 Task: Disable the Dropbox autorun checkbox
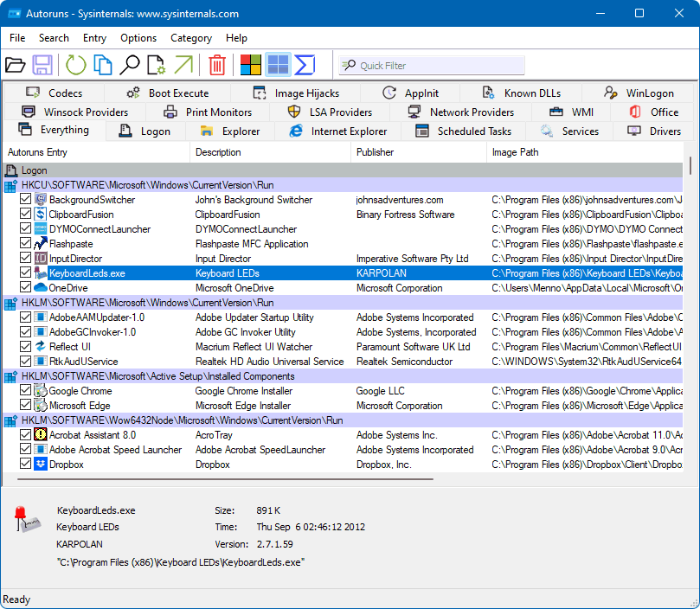(x=25, y=464)
